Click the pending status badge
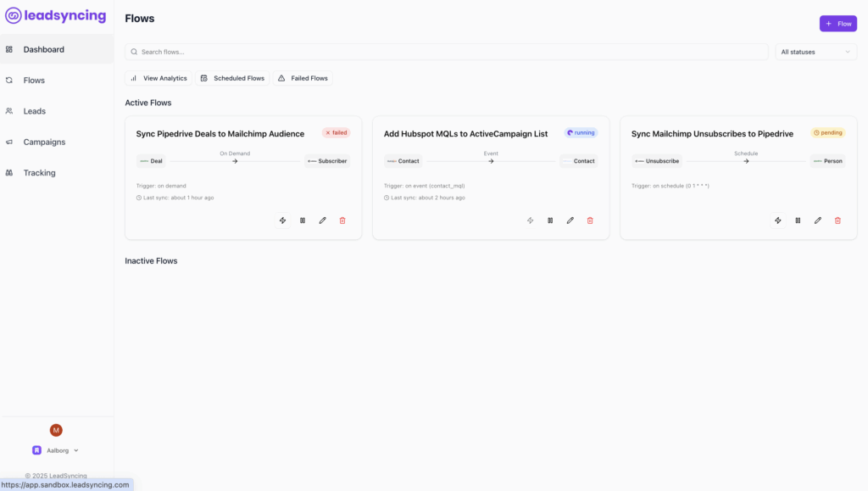This screenshot has height=491, width=868. (828, 133)
